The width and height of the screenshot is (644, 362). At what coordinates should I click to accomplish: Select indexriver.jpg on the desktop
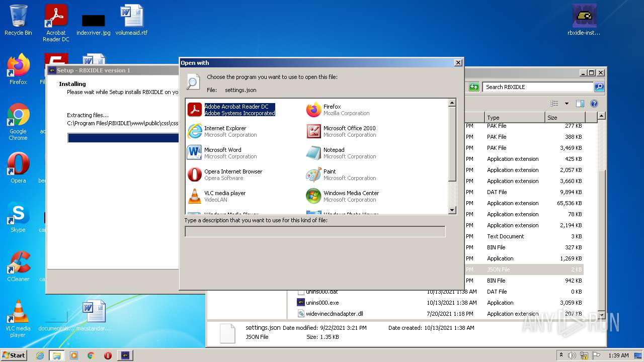point(94,24)
